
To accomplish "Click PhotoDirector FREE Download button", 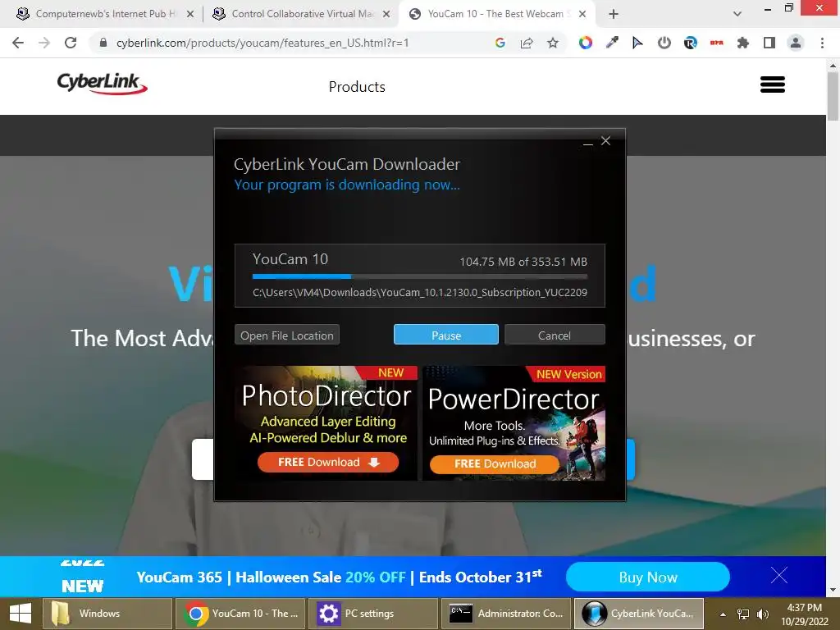I will tap(328, 462).
